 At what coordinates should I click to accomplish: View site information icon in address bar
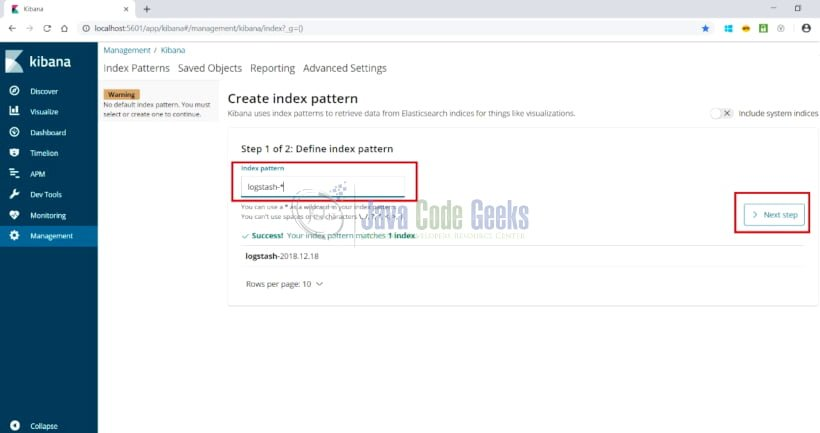[86, 28]
